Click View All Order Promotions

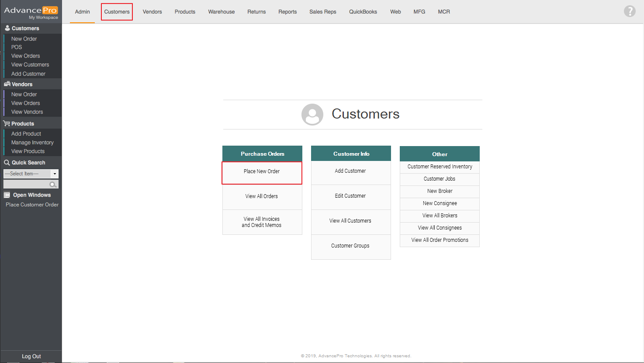(440, 240)
